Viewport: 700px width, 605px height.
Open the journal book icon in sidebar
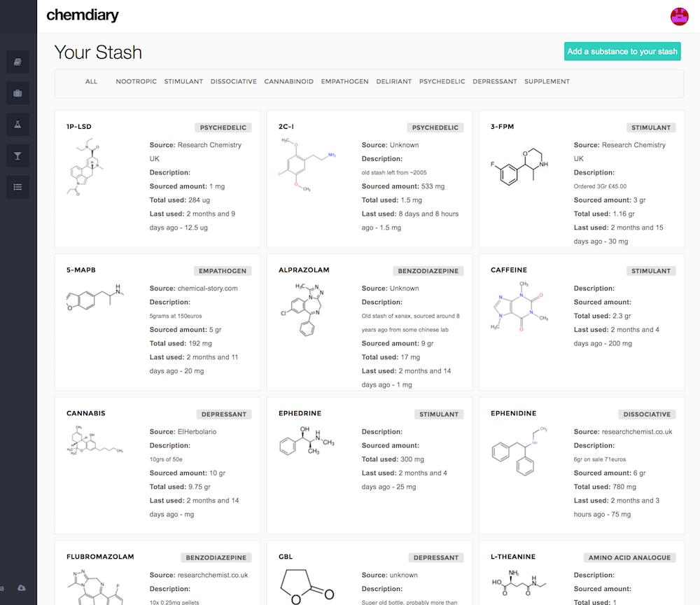point(17,62)
